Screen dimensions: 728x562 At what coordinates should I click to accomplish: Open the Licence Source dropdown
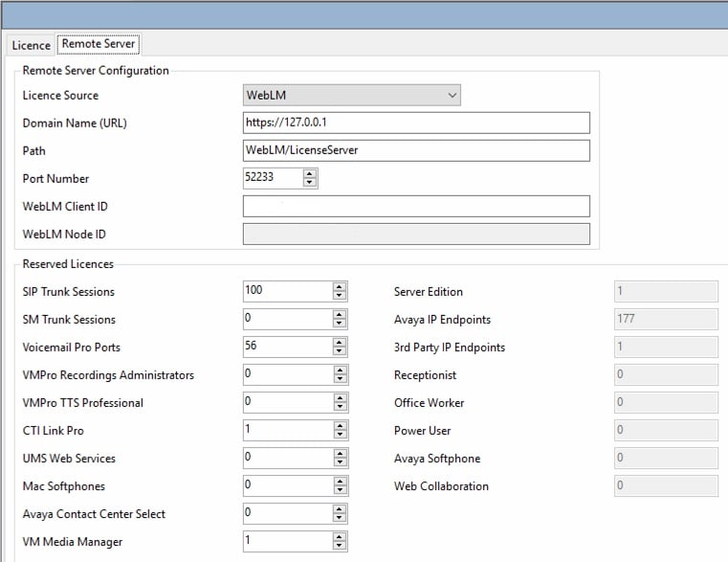pos(351,96)
